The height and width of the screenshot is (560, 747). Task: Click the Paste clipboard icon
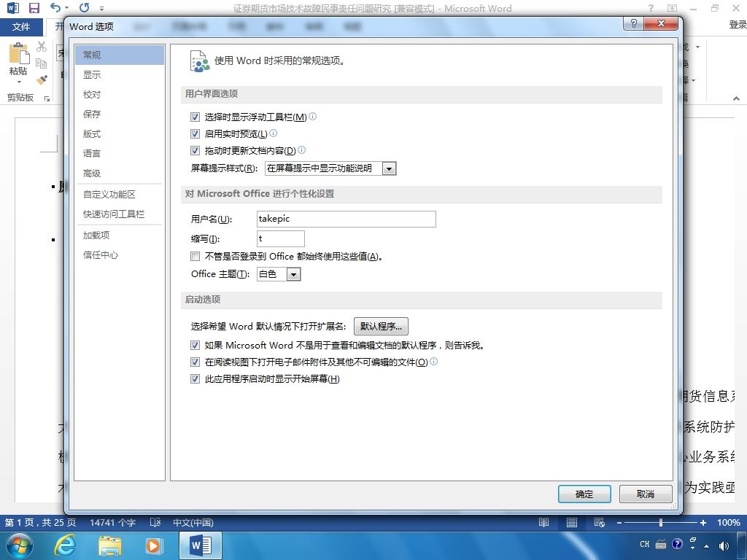[x=19, y=52]
